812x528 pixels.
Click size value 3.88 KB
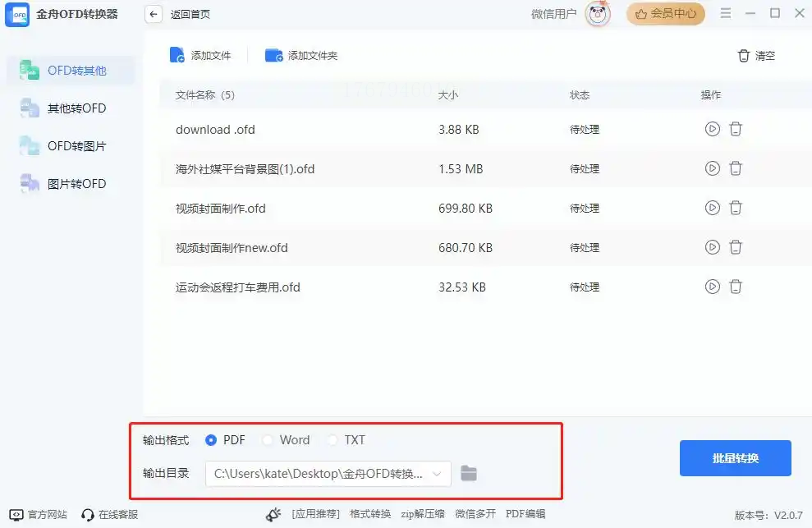[x=458, y=130]
